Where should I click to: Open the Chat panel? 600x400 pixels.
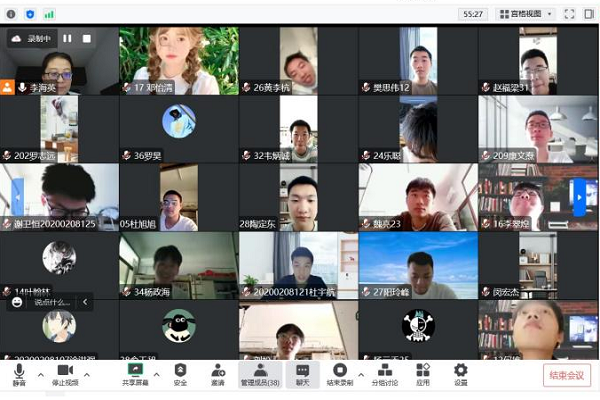pyautogui.click(x=302, y=374)
